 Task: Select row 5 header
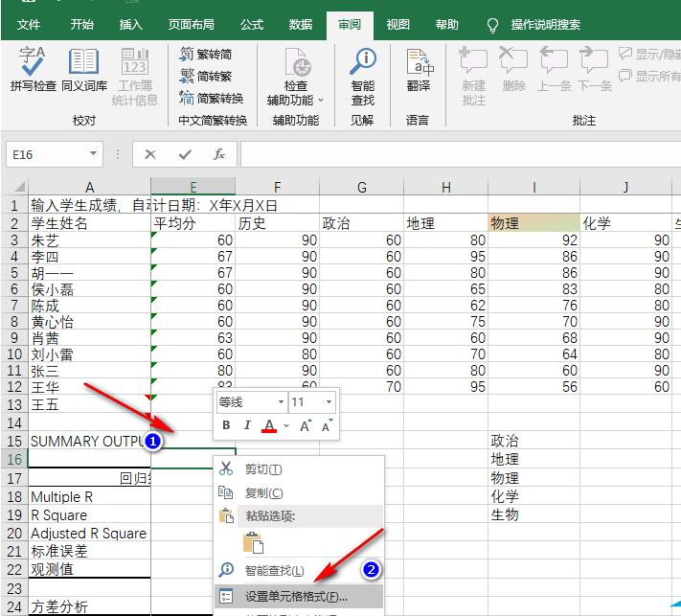[14, 273]
